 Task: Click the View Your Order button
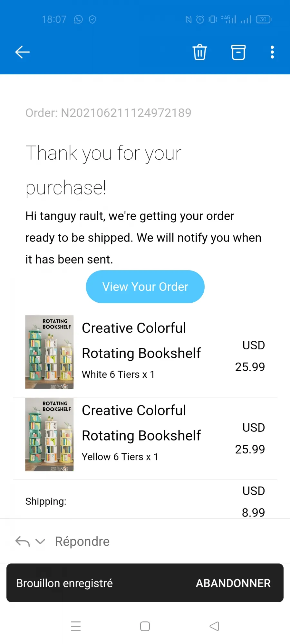pyautogui.click(x=145, y=287)
